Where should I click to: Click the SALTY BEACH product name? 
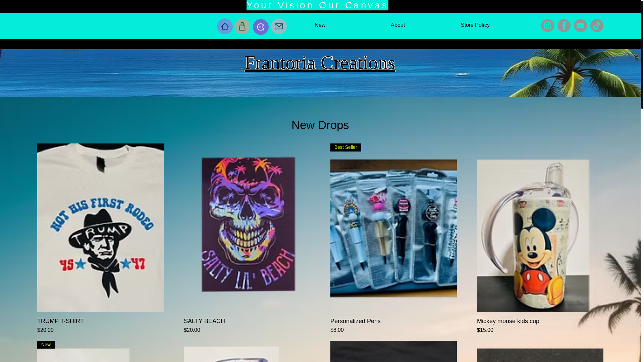click(204, 321)
